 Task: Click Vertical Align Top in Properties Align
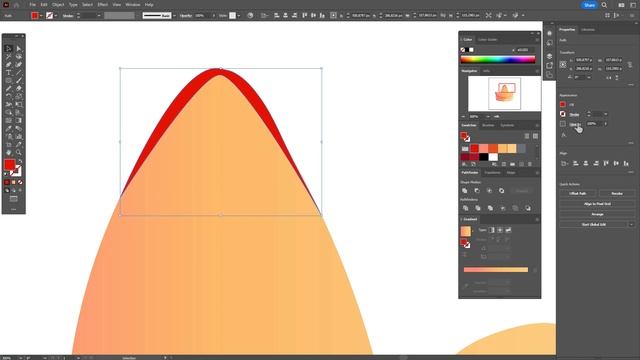606,163
